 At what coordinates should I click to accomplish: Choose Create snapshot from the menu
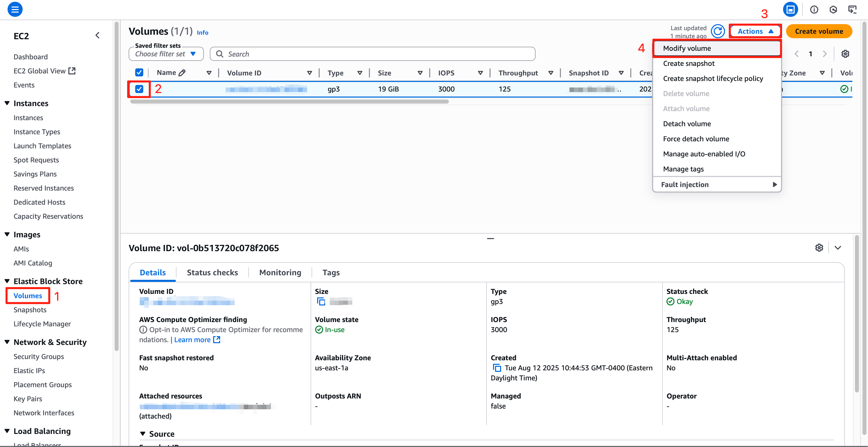[717, 63]
